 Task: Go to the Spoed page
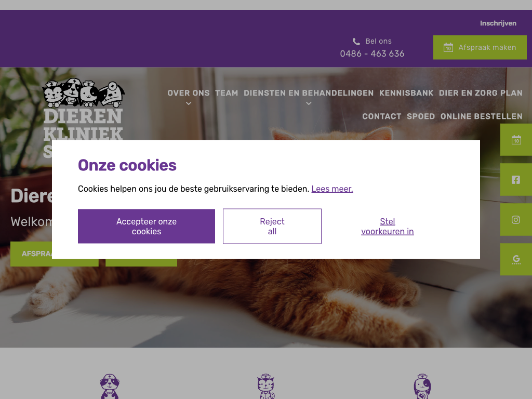coord(421,116)
